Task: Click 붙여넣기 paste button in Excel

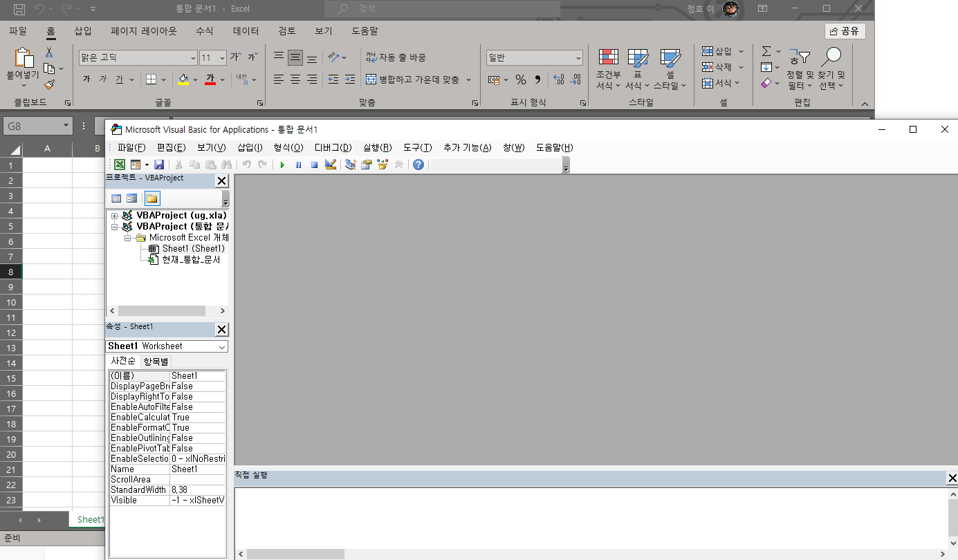Action: [x=23, y=68]
